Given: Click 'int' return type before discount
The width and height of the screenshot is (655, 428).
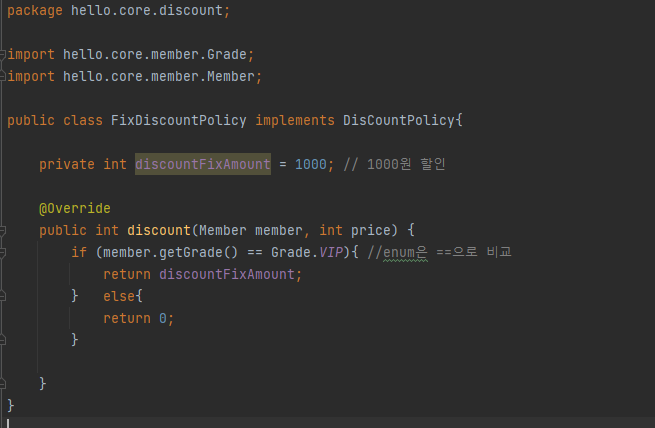Looking at the screenshot, I should 107,230.
